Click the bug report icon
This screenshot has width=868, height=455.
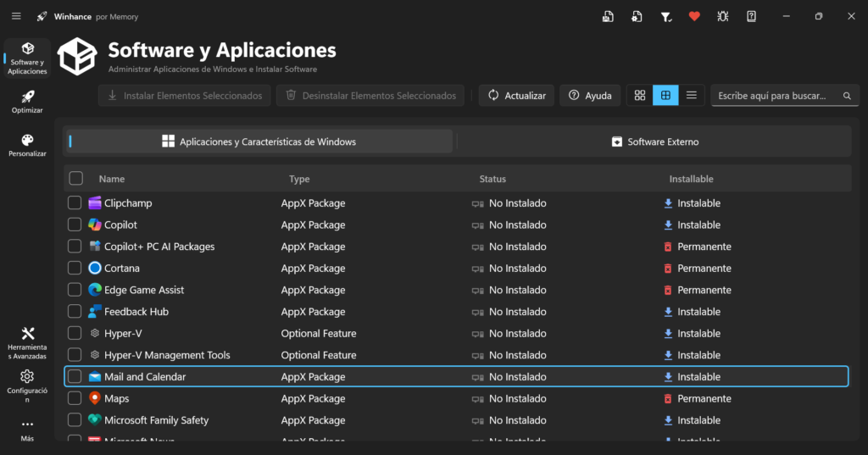click(x=722, y=17)
